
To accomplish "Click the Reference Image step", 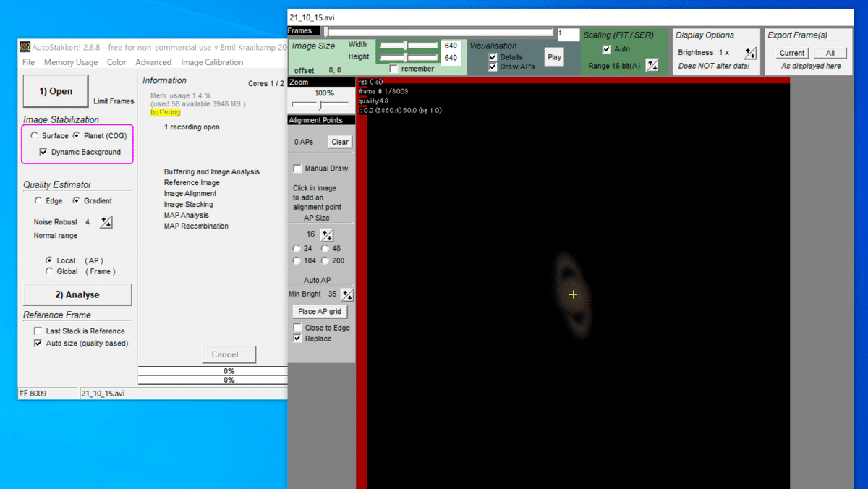I will click(192, 182).
